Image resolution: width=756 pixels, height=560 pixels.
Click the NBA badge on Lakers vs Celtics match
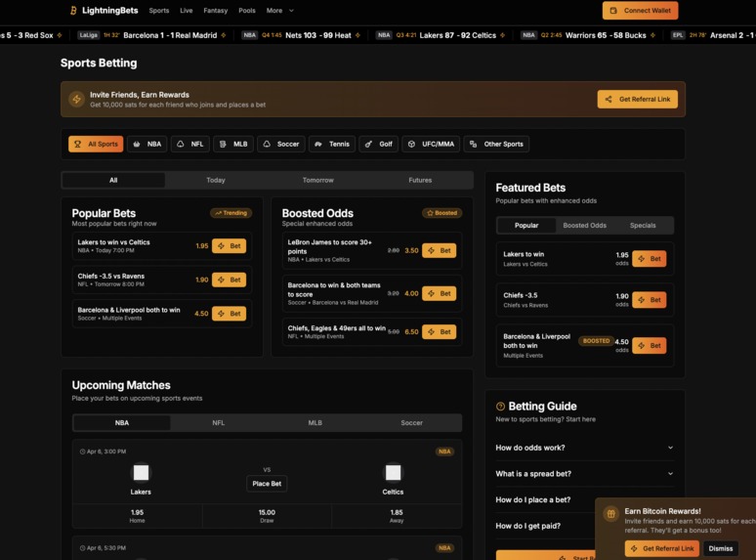pos(444,452)
